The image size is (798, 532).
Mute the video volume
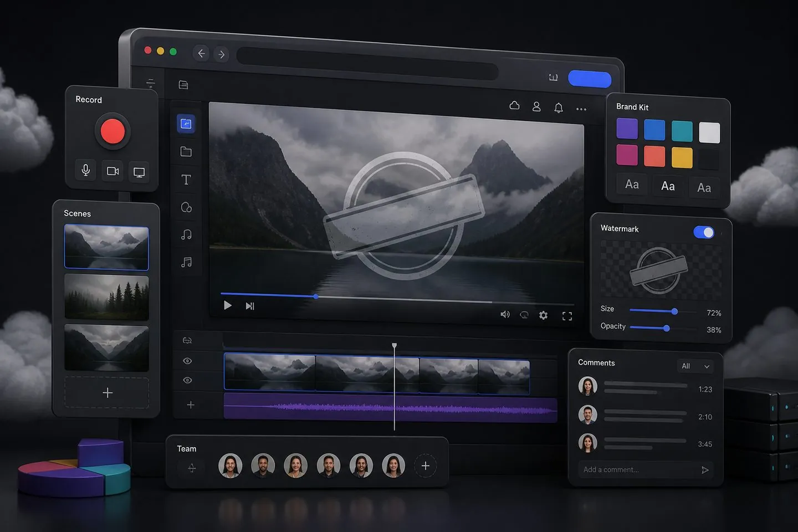click(x=505, y=314)
